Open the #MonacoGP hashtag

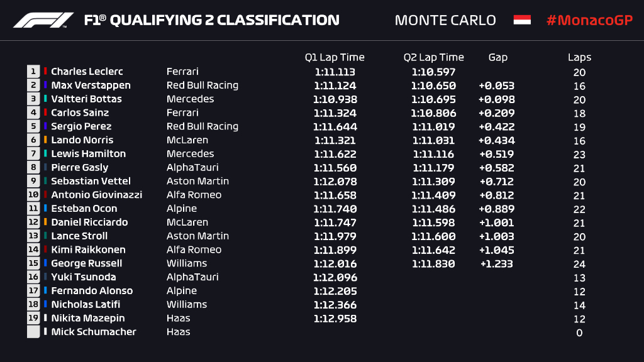coord(589,20)
